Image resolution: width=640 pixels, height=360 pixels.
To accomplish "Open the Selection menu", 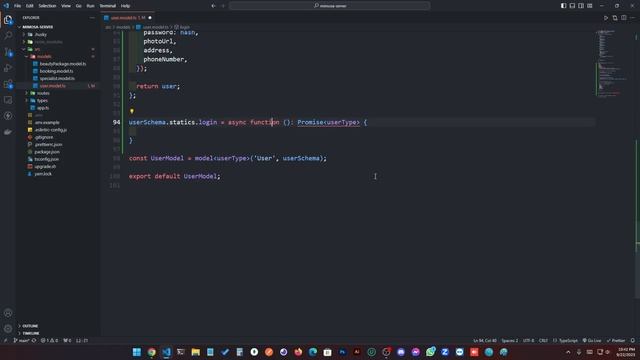I will tap(47, 6).
